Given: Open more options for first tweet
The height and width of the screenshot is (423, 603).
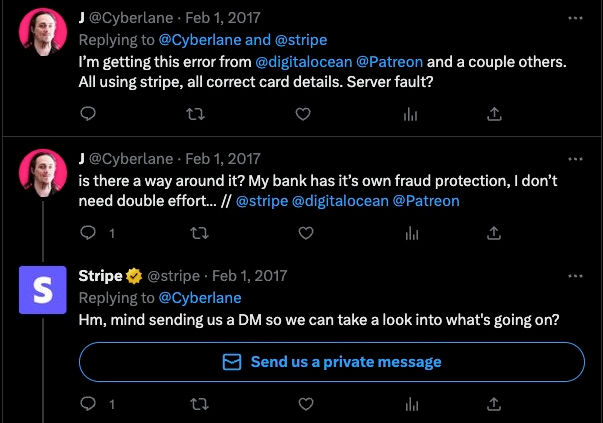Looking at the screenshot, I should [x=573, y=19].
